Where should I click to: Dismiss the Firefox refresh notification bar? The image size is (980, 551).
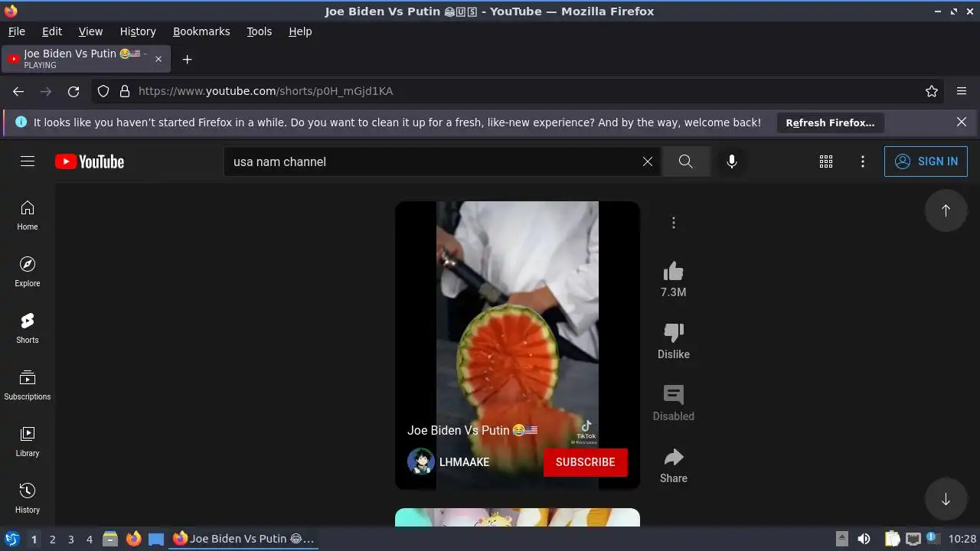962,122
